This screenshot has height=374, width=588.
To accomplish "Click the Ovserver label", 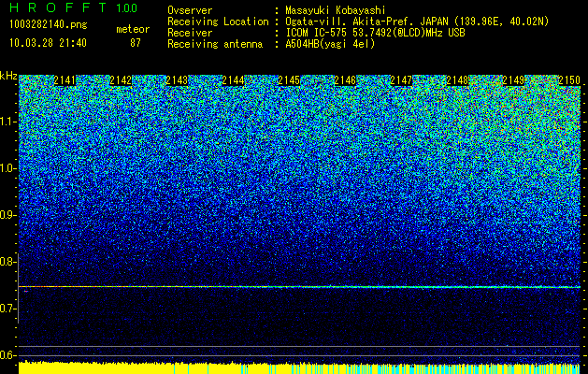I will 190,11.
